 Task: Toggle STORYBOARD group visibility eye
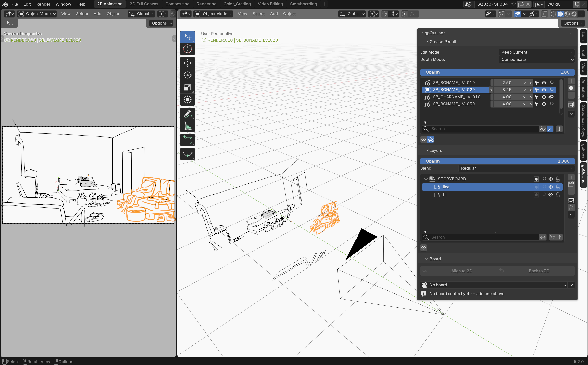(x=550, y=179)
